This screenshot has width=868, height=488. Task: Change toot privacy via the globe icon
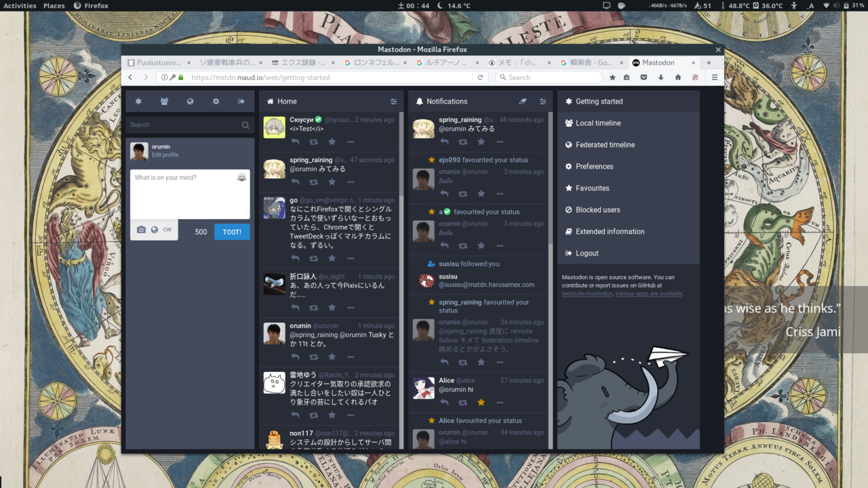[155, 230]
